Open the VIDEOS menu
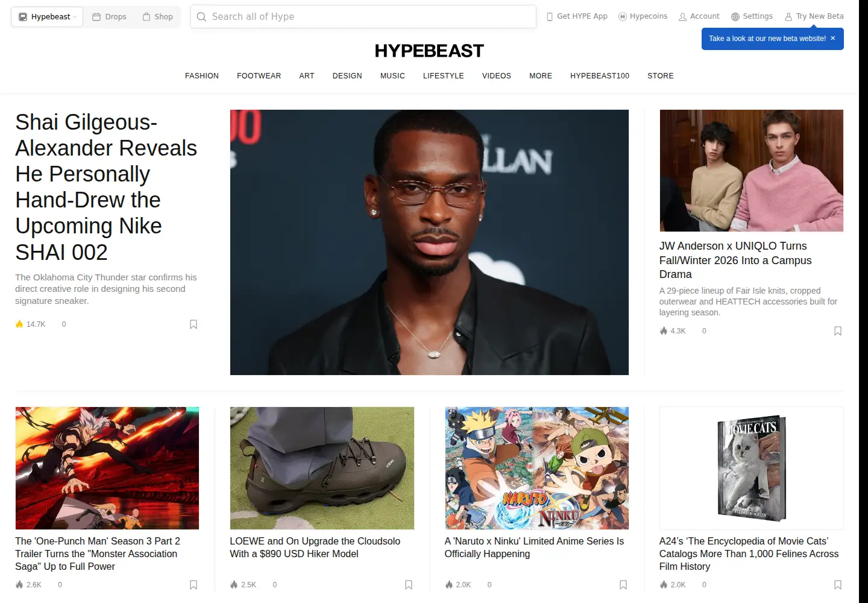 click(497, 76)
